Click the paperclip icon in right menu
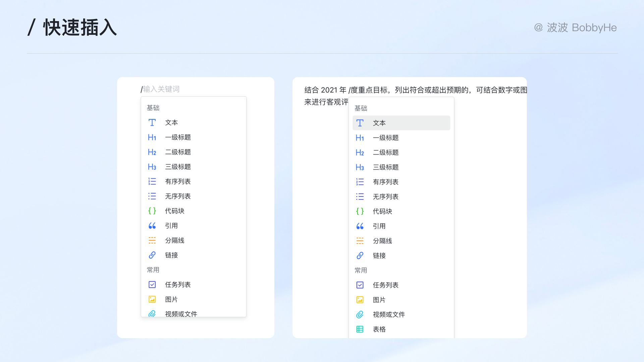Viewport: 644px width, 362px height. (x=360, y=314)
